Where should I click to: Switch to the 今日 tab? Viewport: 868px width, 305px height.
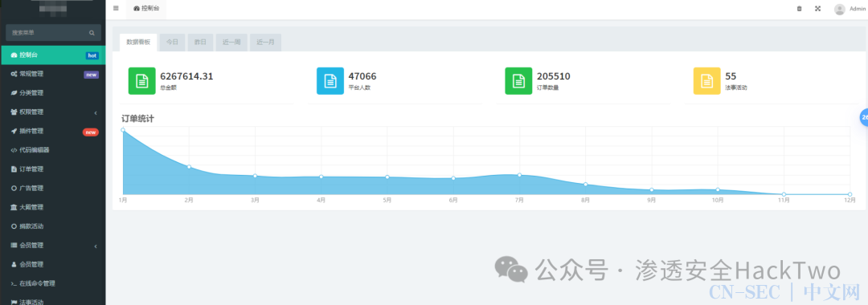172,42
